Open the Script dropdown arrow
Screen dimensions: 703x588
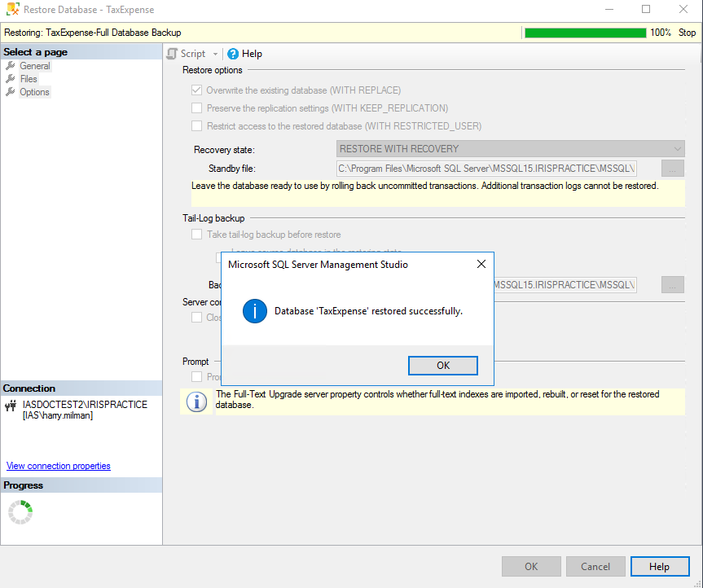tap(215, 55)
